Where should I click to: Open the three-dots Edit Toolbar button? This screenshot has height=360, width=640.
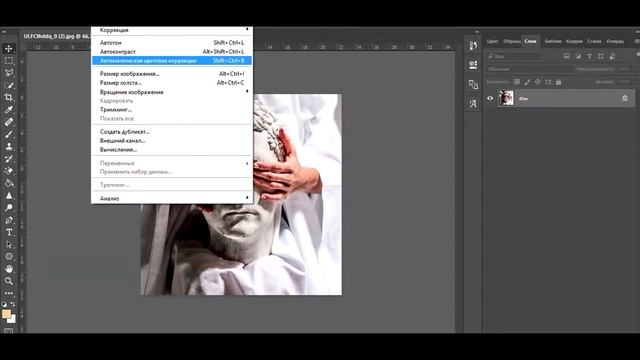tap(9, 293)
